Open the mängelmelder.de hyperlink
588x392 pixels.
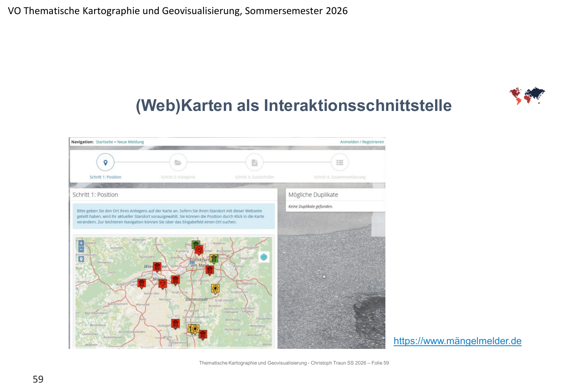click(457, 341)
